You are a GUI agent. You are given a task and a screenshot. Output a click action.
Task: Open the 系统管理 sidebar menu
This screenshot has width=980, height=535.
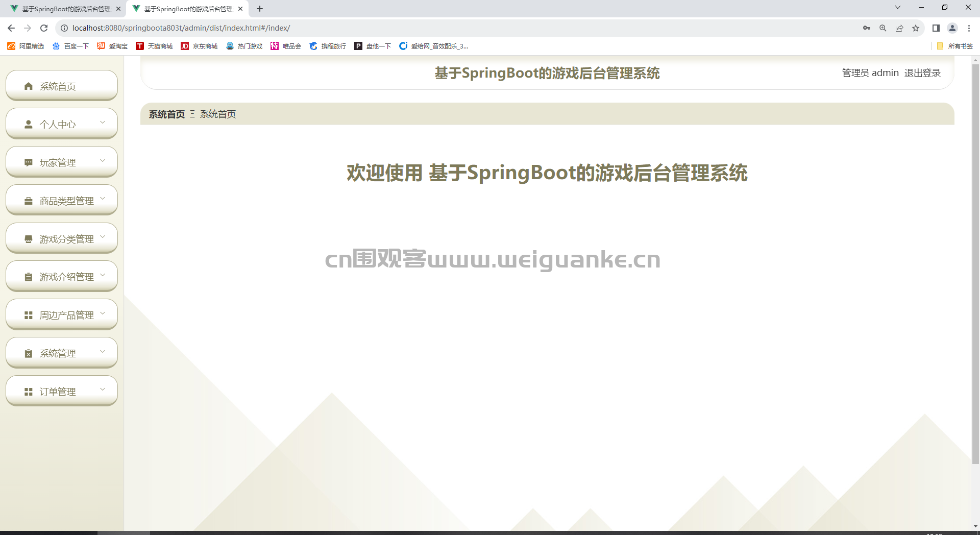click(x=62, y=353)
